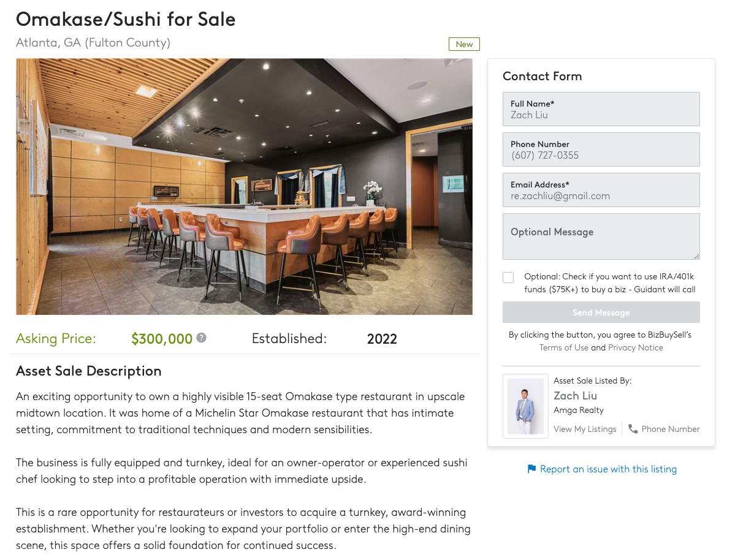
Task: Click the Optional Message box resize handle
Action: (696, 255)
